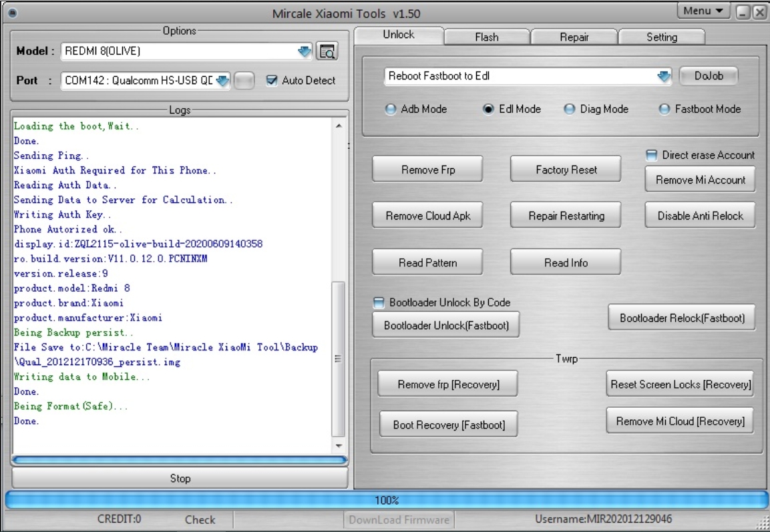Click Remove Mi Account button
Viewport: 770px width, 532px height.
pos(701,180)
